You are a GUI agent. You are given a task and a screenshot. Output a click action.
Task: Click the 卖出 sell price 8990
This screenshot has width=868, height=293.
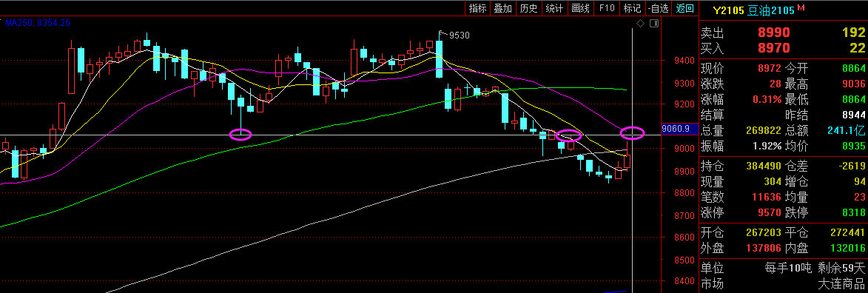pos(774,32)
